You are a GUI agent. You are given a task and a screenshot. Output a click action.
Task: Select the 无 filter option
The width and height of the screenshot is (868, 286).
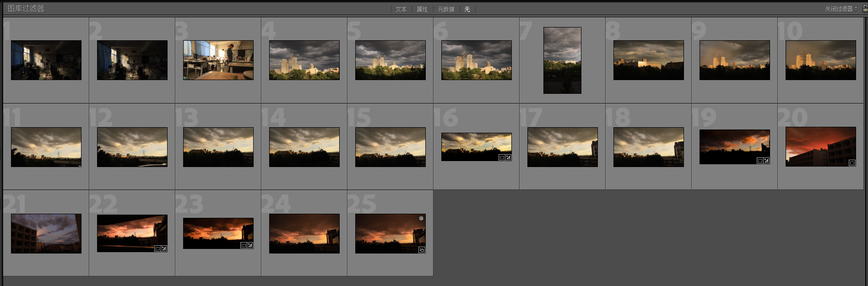467,9
